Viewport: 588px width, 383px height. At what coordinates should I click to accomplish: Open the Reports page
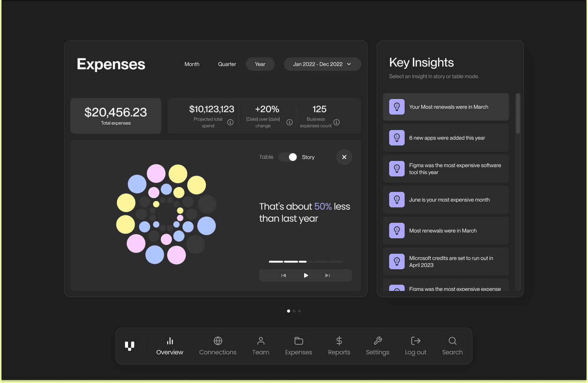click(x=339, y=346)
